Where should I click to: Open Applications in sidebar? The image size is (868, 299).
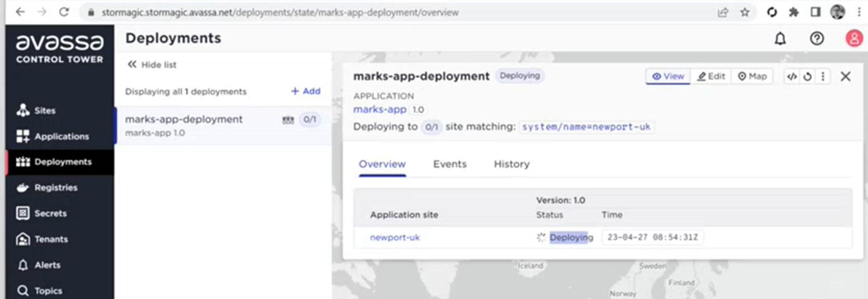59,136
